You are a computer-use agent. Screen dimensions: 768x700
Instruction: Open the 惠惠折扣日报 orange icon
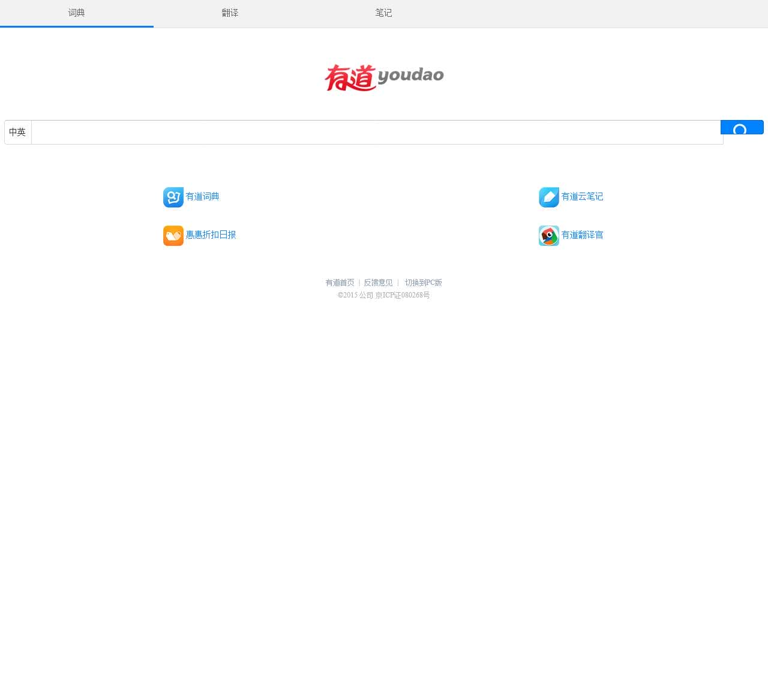pos(173,236)
